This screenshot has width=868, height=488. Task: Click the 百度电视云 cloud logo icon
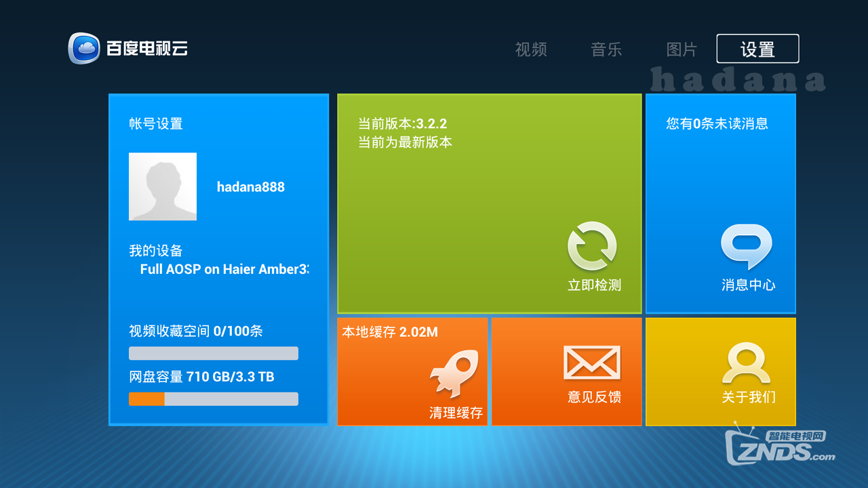[x=84, y=48]
